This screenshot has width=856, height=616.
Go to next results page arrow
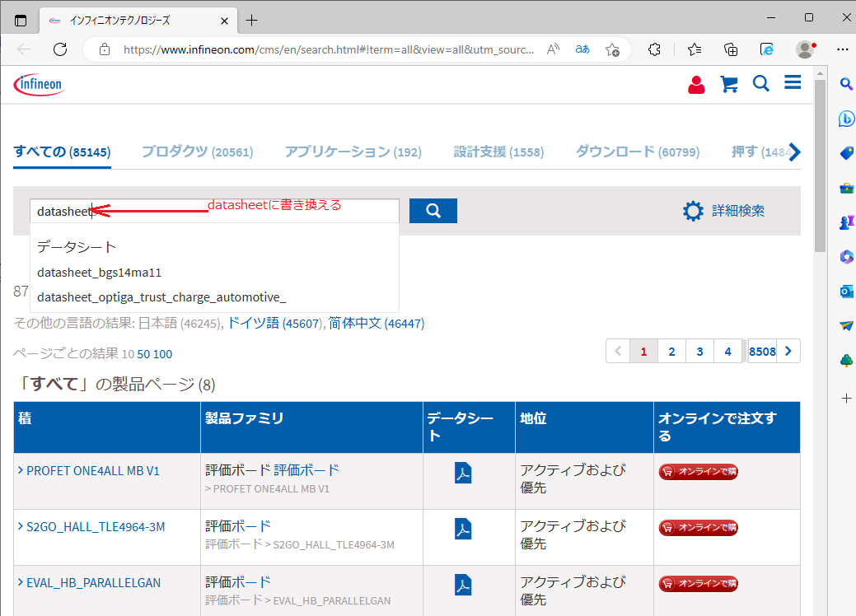788,352
